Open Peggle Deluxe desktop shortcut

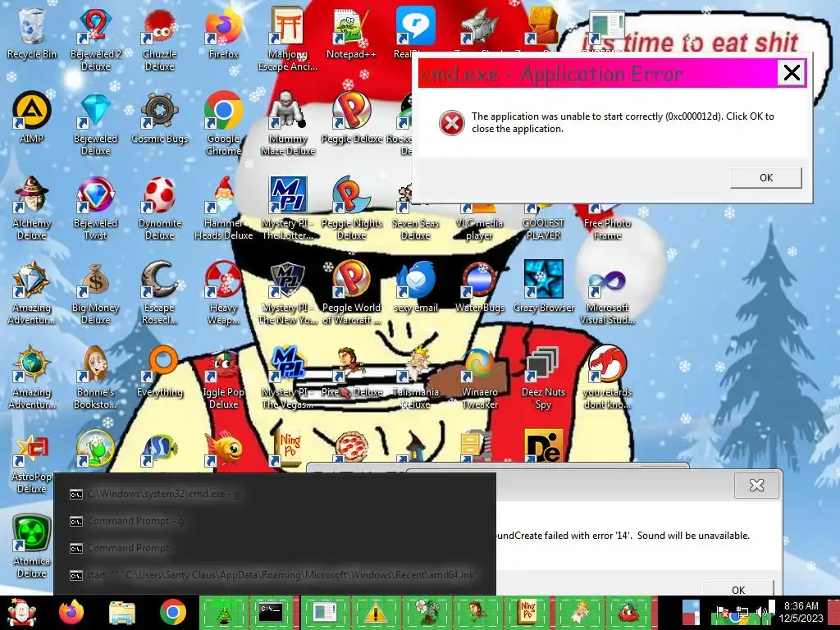point(351,118)
